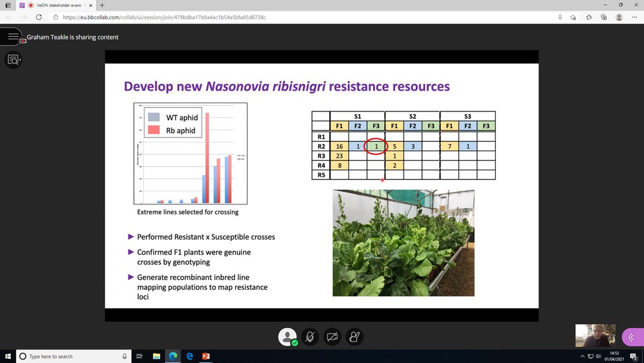Click the WT aphid legend swatch
The width and height of the screenshot is (644, 363).
coord(155,118)
